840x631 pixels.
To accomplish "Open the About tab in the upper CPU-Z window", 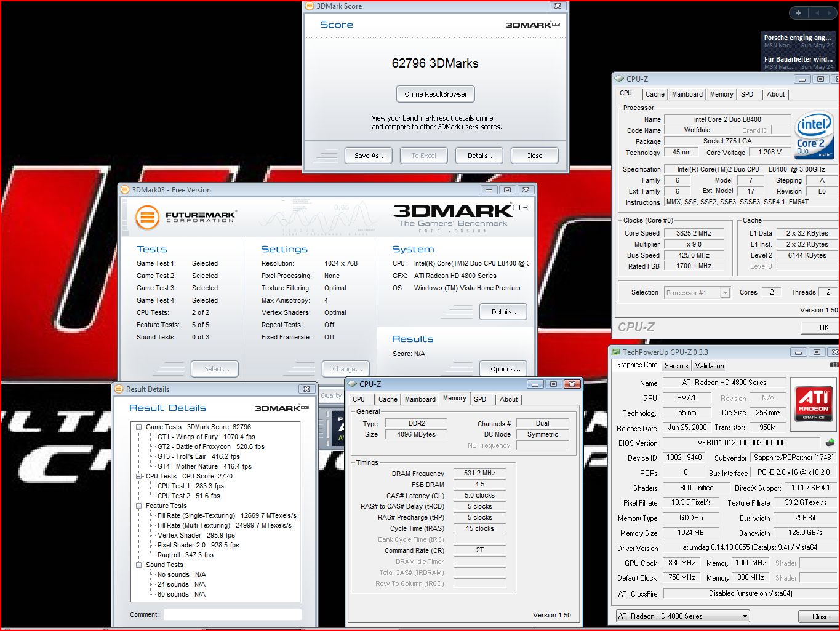I will pos(775,94).
